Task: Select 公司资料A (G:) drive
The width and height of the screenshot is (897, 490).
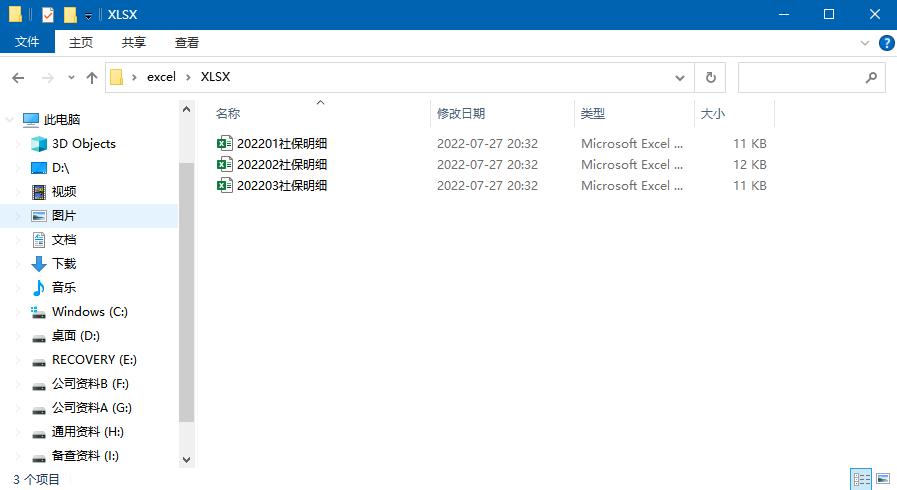Action: point(92,408)
